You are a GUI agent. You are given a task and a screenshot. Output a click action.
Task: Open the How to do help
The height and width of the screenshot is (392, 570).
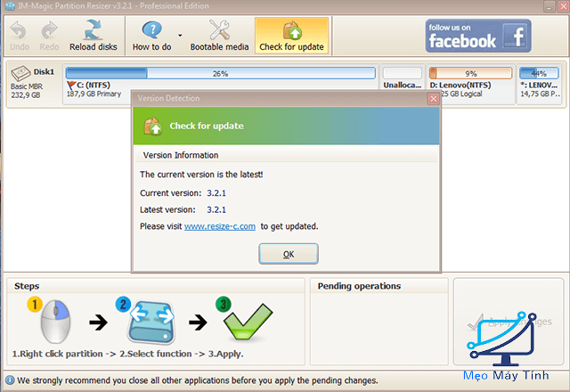pyautogui.click(x=151, y=35)
